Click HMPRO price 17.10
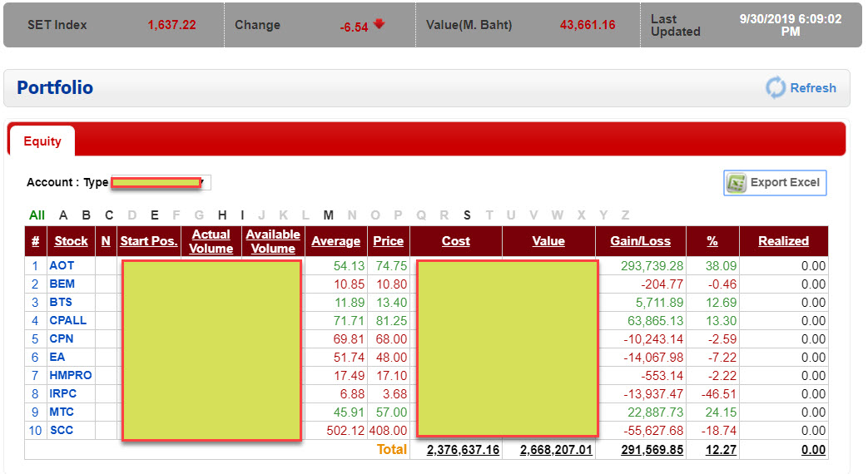The image size is (868, 474). click(x=391, y=376)
